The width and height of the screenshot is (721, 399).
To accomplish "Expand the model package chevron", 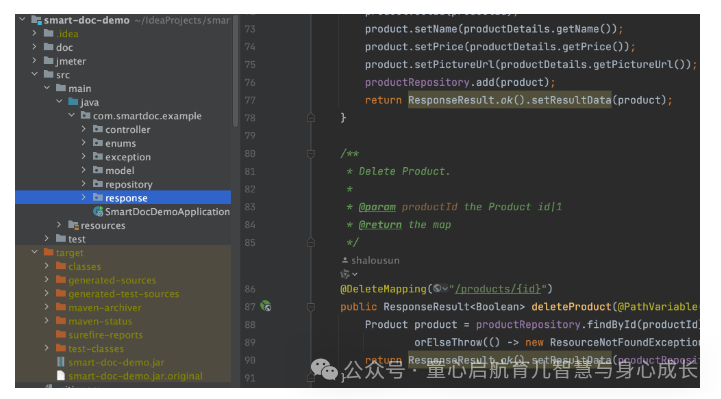I will (x=84, y=170).
